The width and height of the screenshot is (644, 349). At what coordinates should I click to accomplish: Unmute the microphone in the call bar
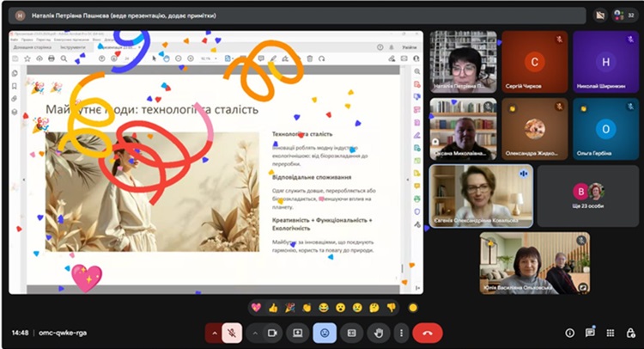click(x=231, y=333)
